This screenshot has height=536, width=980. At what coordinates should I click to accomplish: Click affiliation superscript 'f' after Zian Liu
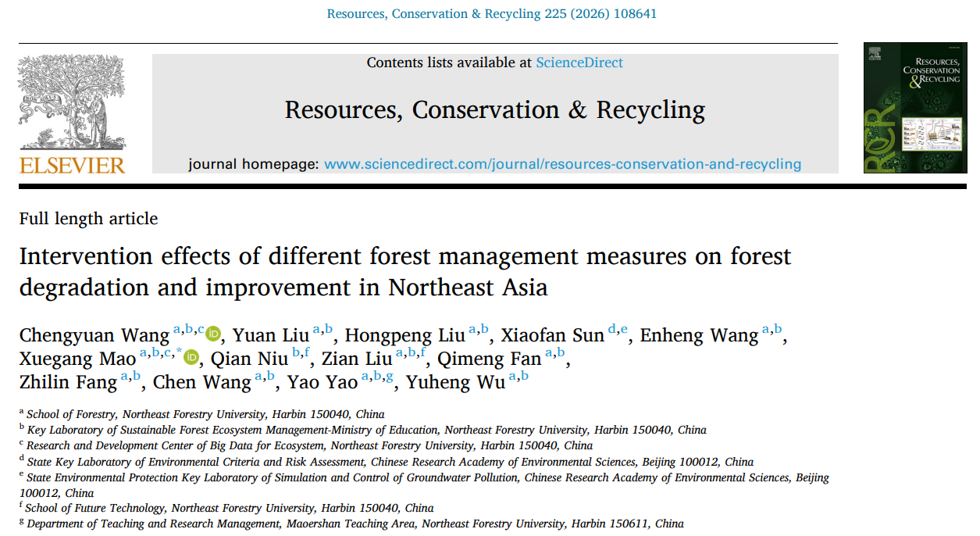pos(422,353)
